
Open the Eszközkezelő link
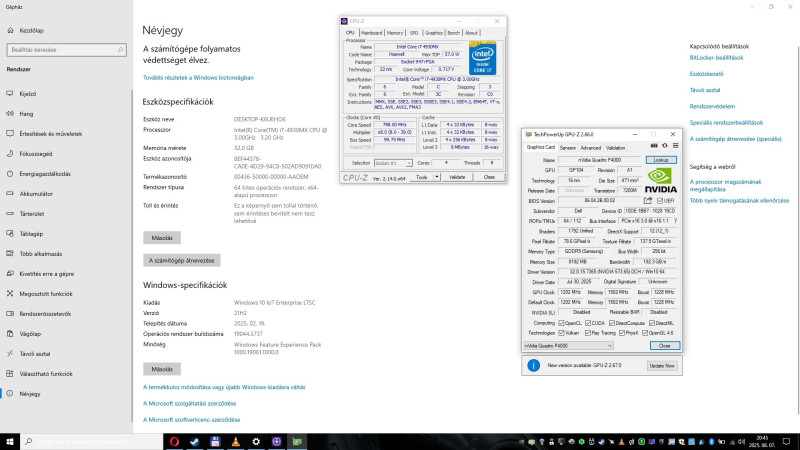click(706, 74)
